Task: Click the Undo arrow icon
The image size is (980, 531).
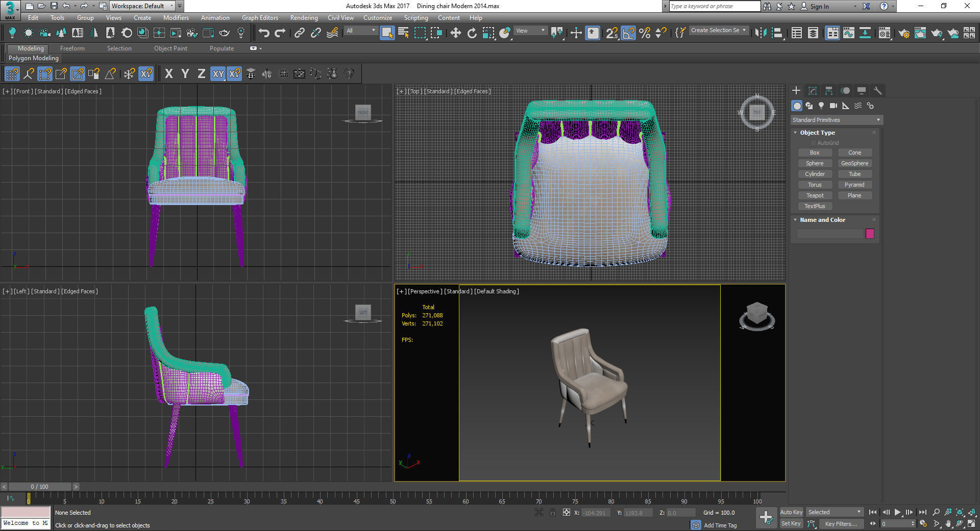Action: 264,33
